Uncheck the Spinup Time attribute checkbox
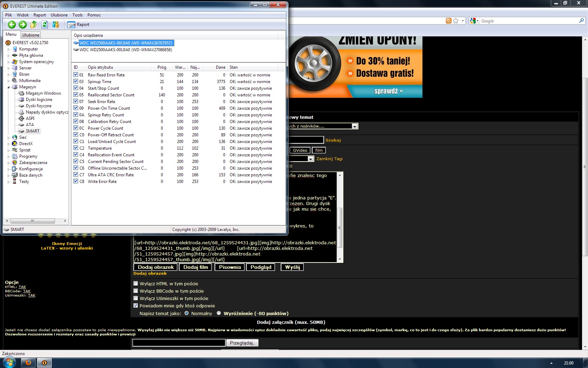The width and height of the screenshot is (588, 368). 76,81
